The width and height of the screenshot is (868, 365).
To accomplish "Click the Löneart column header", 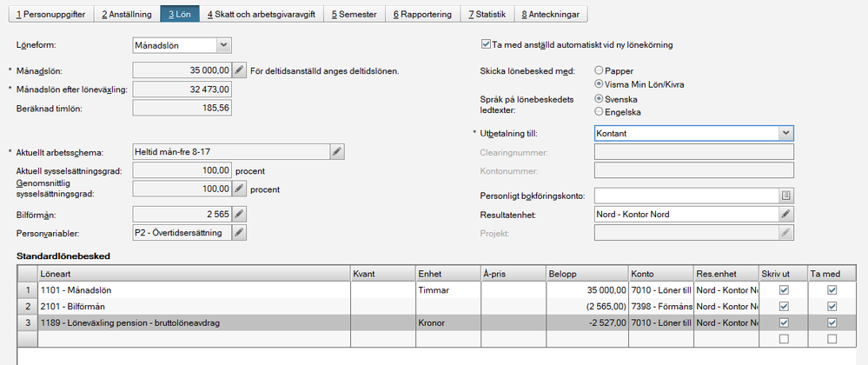I will 191,272.
